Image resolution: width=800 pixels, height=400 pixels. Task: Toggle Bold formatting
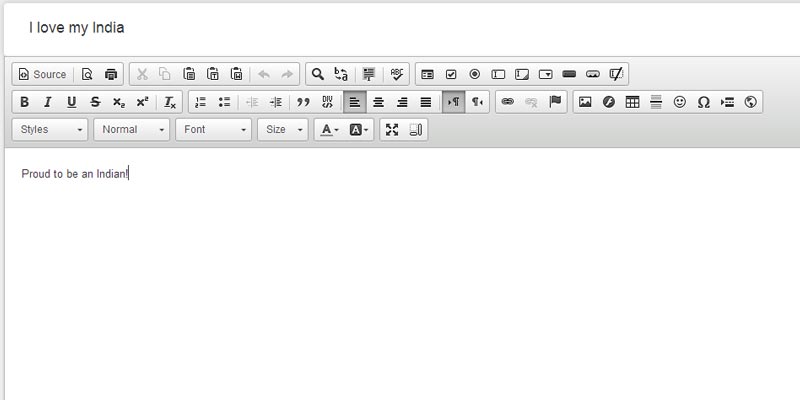pos(24,102)
